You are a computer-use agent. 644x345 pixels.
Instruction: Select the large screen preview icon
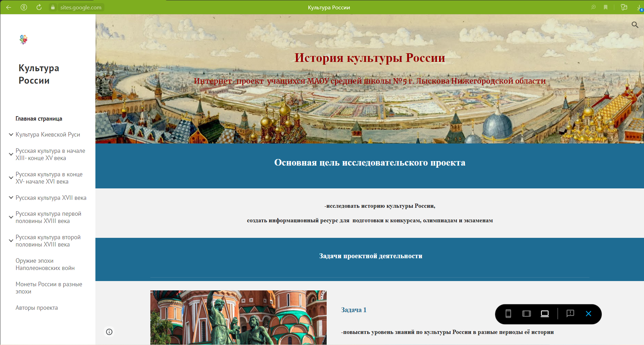(545, 314)
